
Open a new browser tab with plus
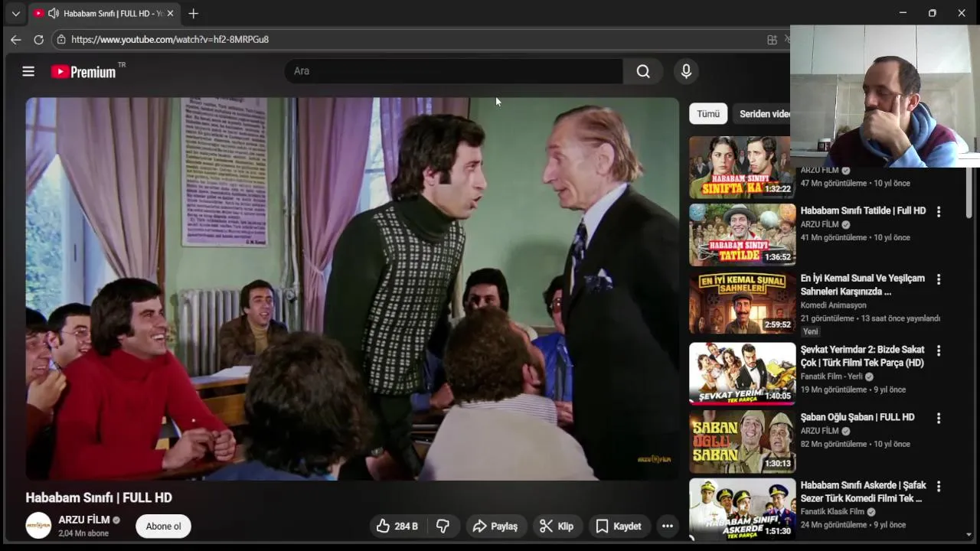[x=193, y=13]
